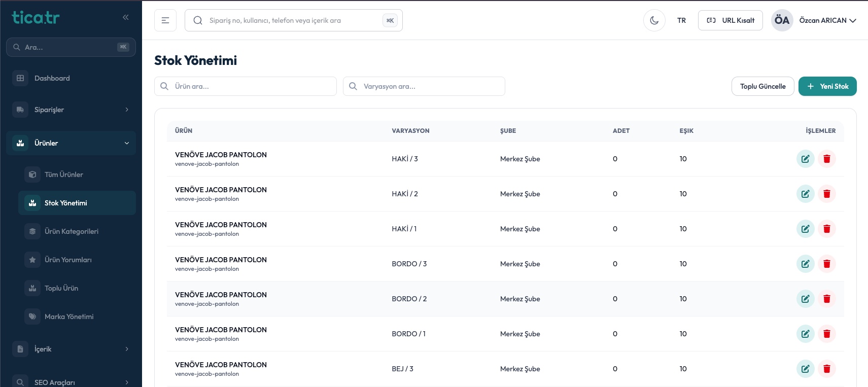This screenshot has height=387, width=868.
Task: Click the VARYASYON column header
Action: point(410,131)
